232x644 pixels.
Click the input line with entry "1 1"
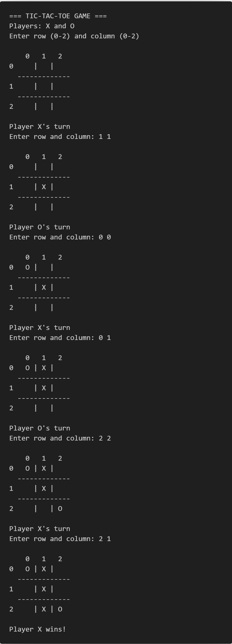60,137
